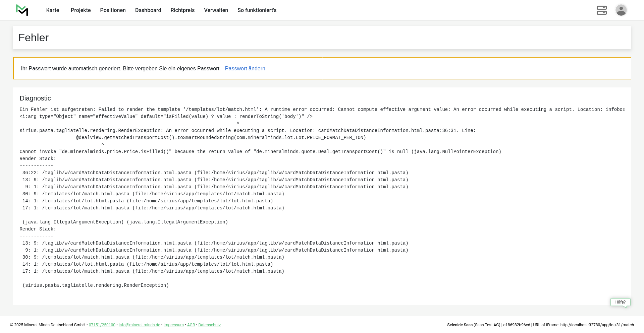Open the AGB footer link

coord(191,325)
